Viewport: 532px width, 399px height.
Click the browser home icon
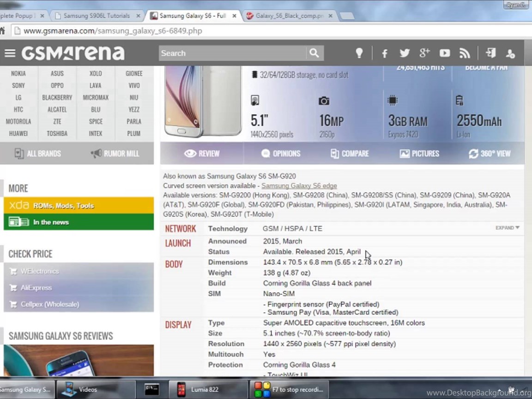pyautogui.click(x=2, y=31)
